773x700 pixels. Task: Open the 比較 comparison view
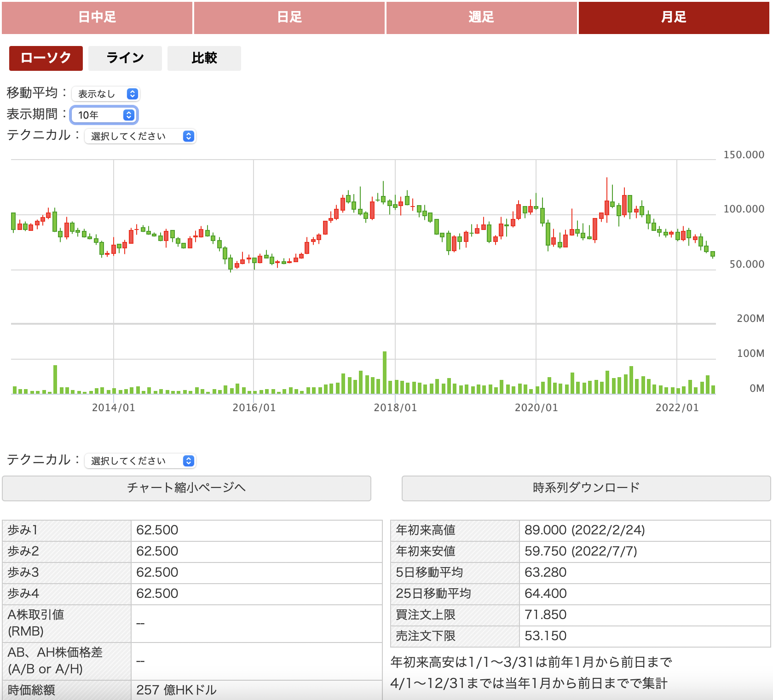click(x=204, y=58)
